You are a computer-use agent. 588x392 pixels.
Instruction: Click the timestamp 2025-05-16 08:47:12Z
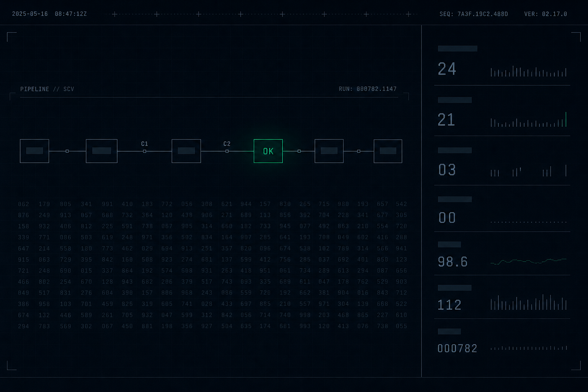[49, 14]
